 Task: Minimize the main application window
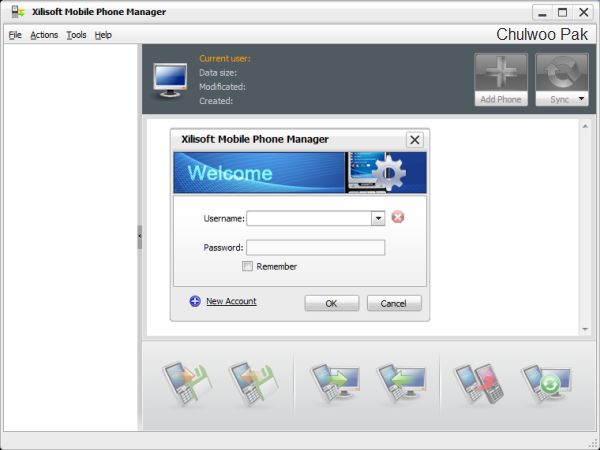pyautogui.click(x=542, y=12)
